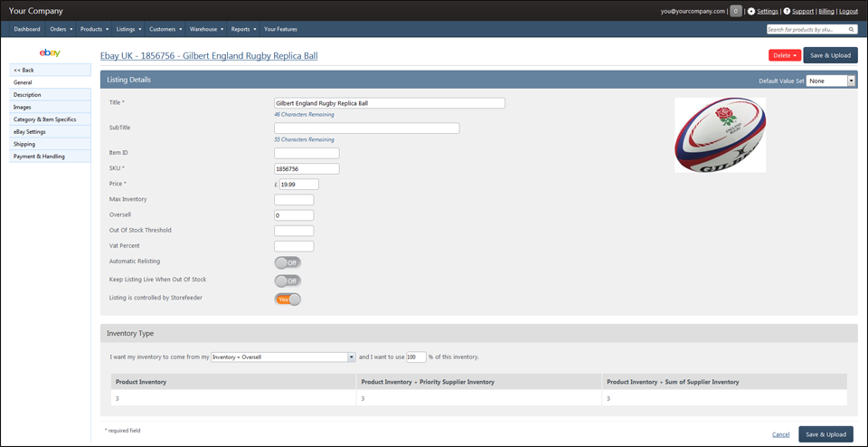The height and width of the screenshot is (447, 868).
Task: Open the notification counter badge showing 0
Action: (736, 11)
